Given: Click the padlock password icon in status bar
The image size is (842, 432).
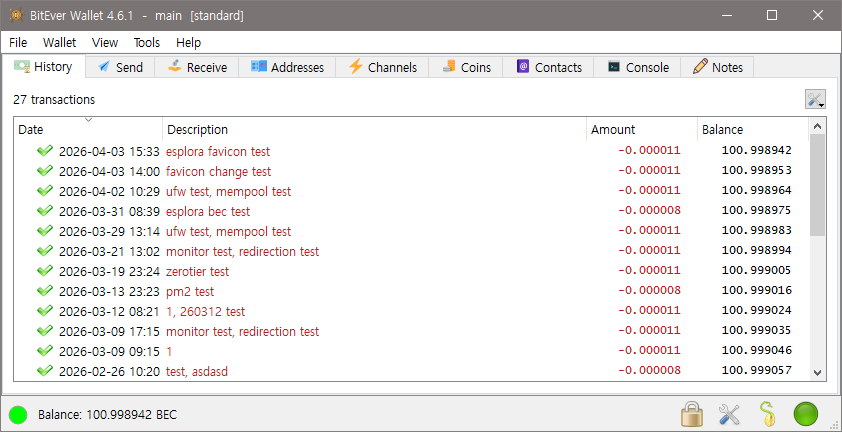Looking at the screenshot, I should click(691, 413).
